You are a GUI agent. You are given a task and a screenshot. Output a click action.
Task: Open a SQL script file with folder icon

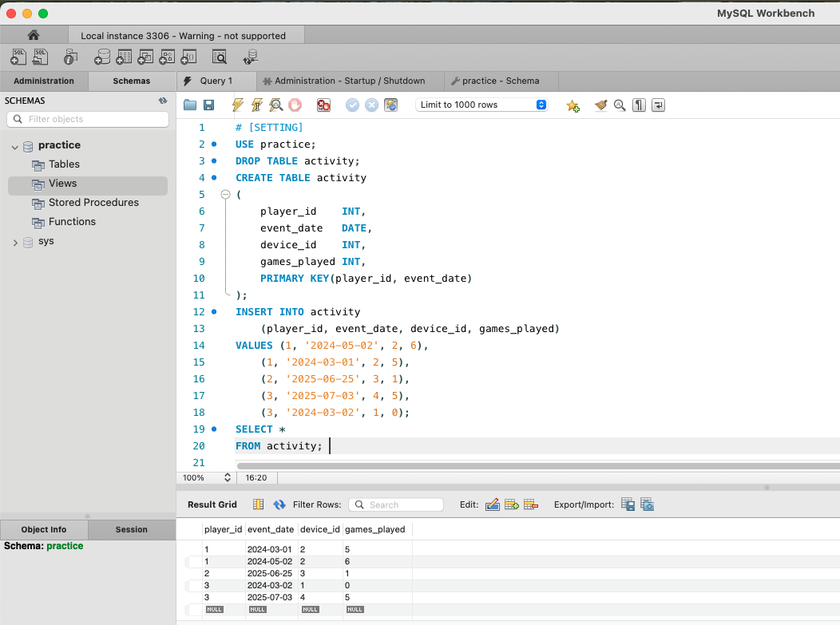190,105
